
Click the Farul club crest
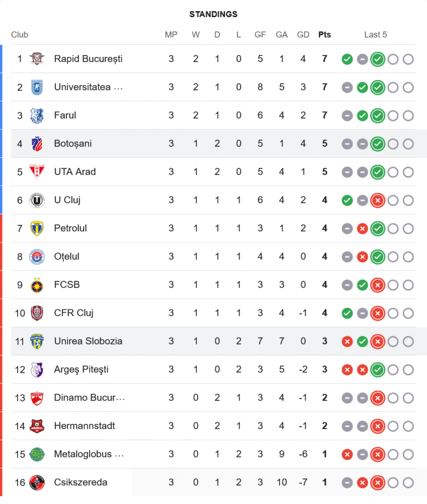(37, 115)
